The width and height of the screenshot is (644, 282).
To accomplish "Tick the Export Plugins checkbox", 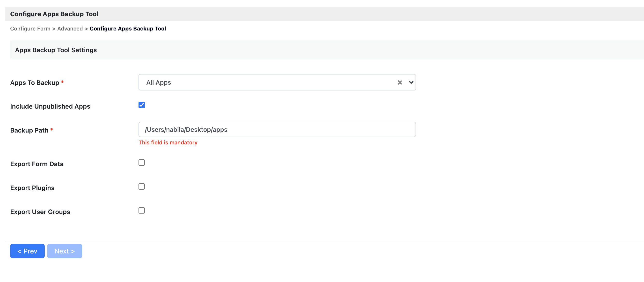I will (x=141, y=186).
